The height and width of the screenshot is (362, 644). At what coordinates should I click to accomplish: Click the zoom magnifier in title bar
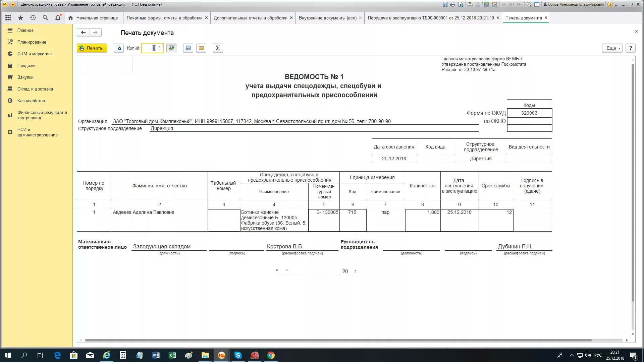point(529,4)
